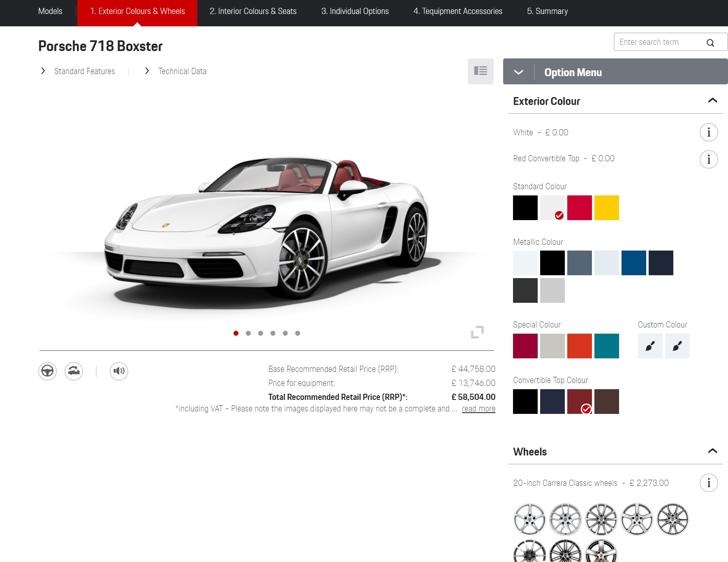Go to Summary tab
This screenshot has height=562, width=728.
tap(547, 11)
